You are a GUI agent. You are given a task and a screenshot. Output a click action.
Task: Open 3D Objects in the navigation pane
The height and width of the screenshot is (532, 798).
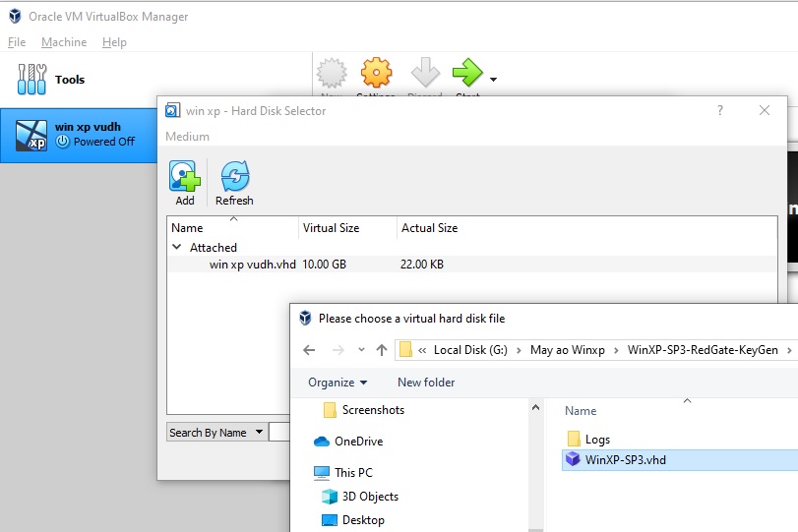[370, 497]
